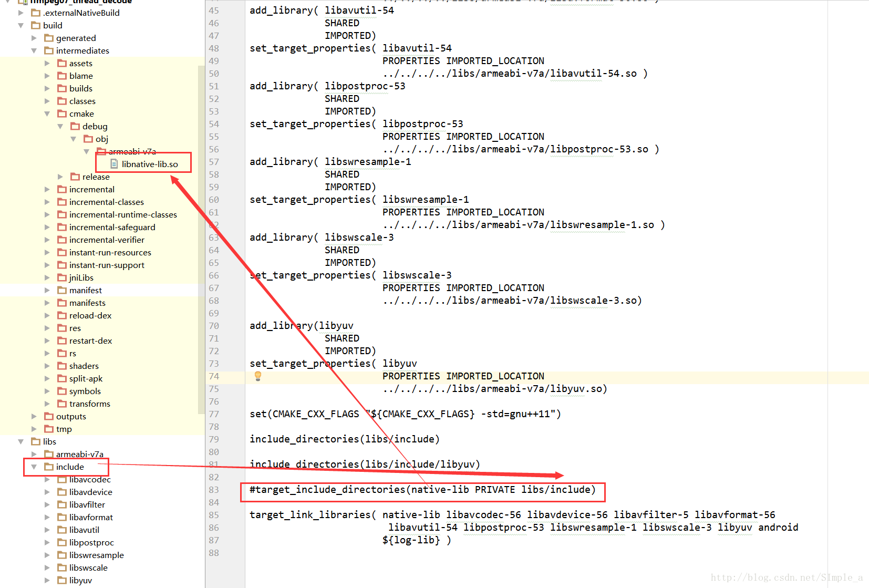The image size is (869, 588).
Task: Click the restart-dex folder icon
Action: (x=62, y=341)
